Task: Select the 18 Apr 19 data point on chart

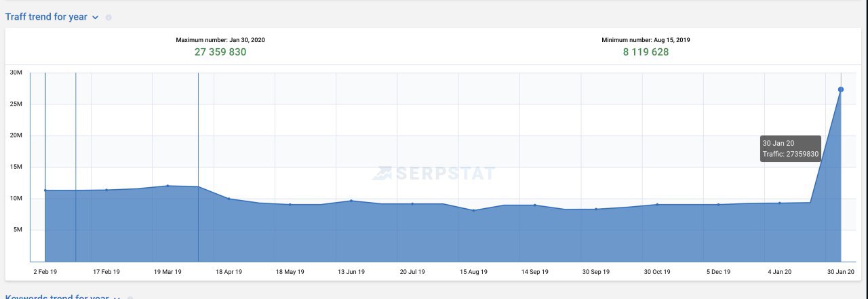Action: (x=229, y=199)
